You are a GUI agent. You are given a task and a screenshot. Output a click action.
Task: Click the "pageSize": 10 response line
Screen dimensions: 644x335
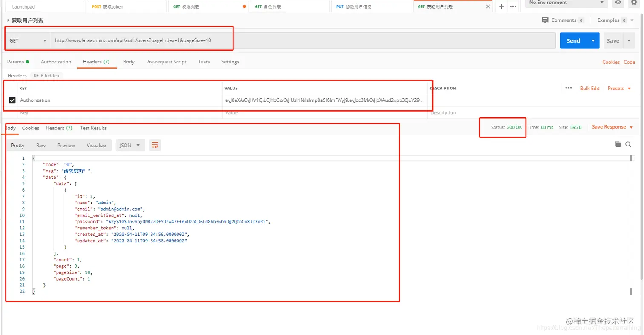click(x=72, y=272)
